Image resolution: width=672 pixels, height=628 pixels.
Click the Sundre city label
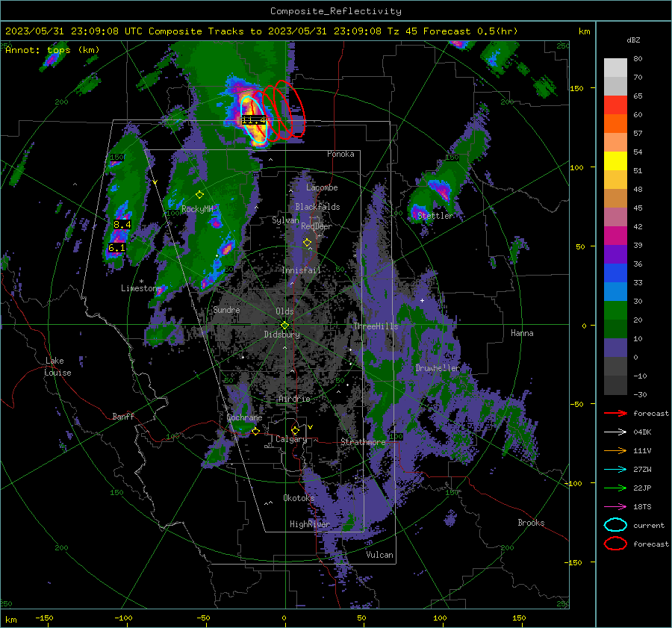tap(227, 309)
